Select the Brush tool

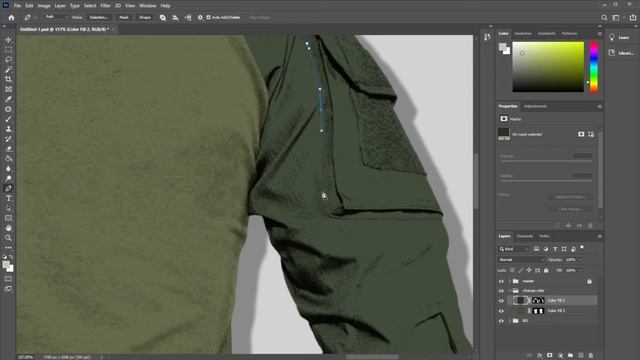pyautogui.click(x=8, y=119)
